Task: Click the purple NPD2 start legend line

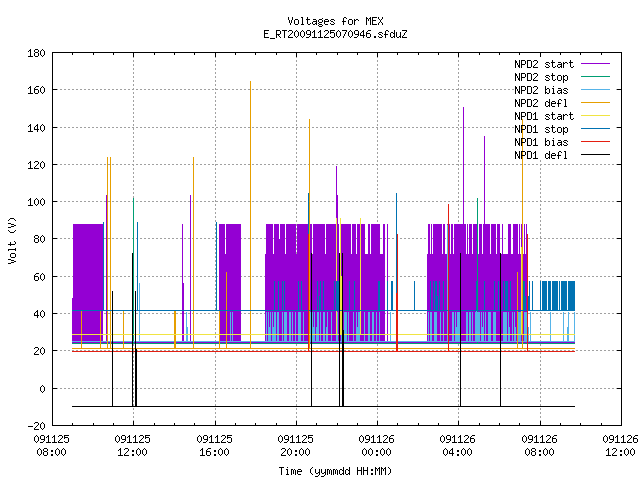Action: tap(596, 64)
